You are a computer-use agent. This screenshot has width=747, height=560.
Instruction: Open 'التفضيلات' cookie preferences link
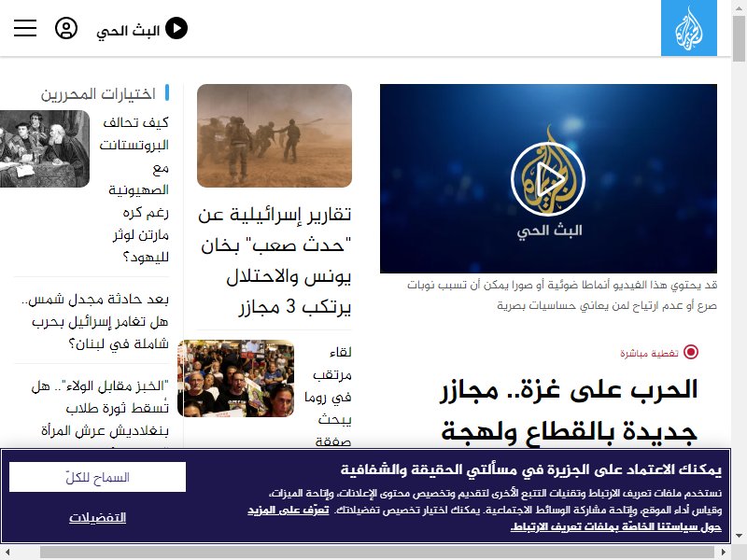click(x=97, y=517)
